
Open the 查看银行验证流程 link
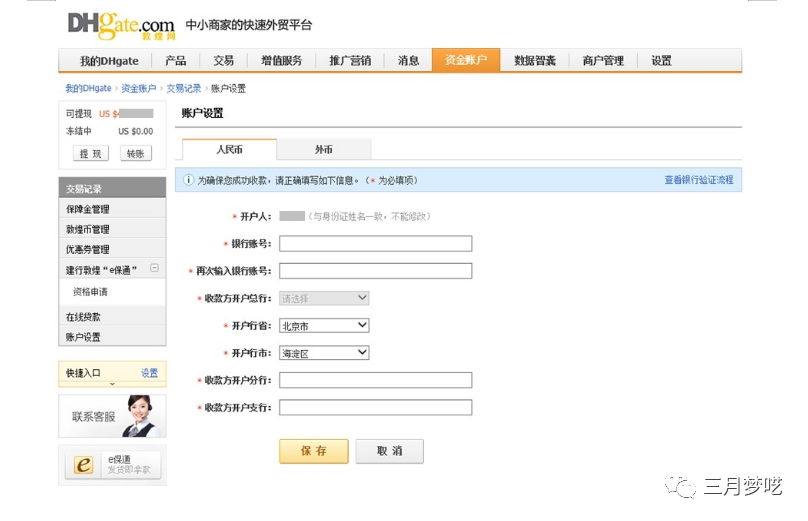pos(698,180)
